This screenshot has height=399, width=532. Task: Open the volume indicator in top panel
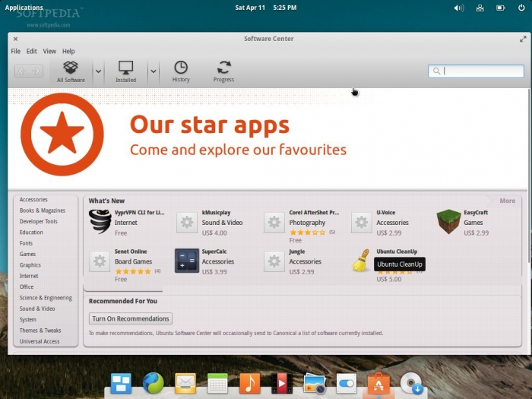[458, 8]
